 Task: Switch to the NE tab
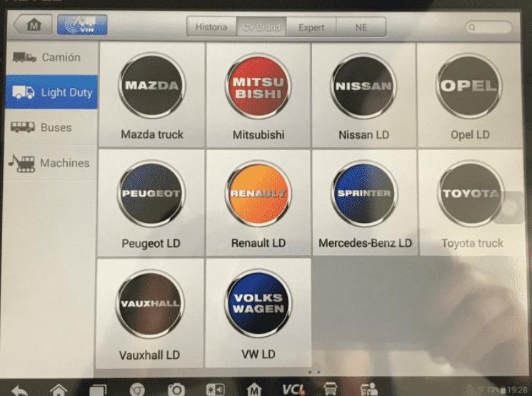pyautogui.click(x=361, y=27)
